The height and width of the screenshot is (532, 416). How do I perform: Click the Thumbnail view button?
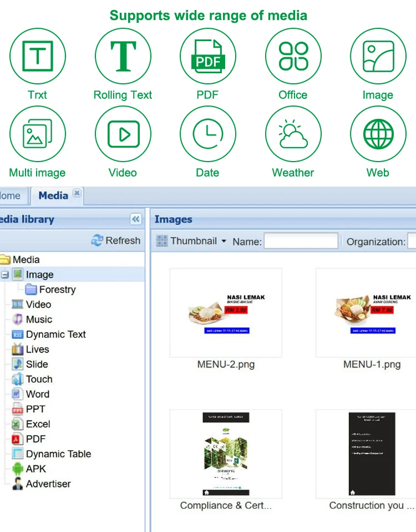click(191, 241)
